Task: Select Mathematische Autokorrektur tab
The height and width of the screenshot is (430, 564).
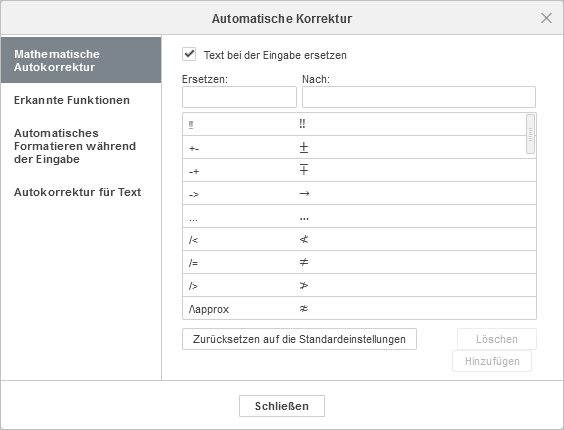Action: (x=81, y=60)
